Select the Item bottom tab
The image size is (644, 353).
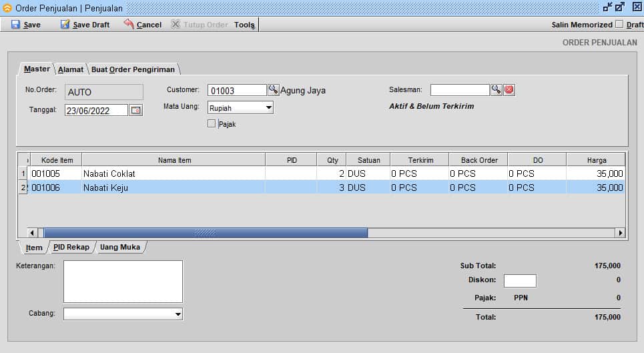[33, 248]
